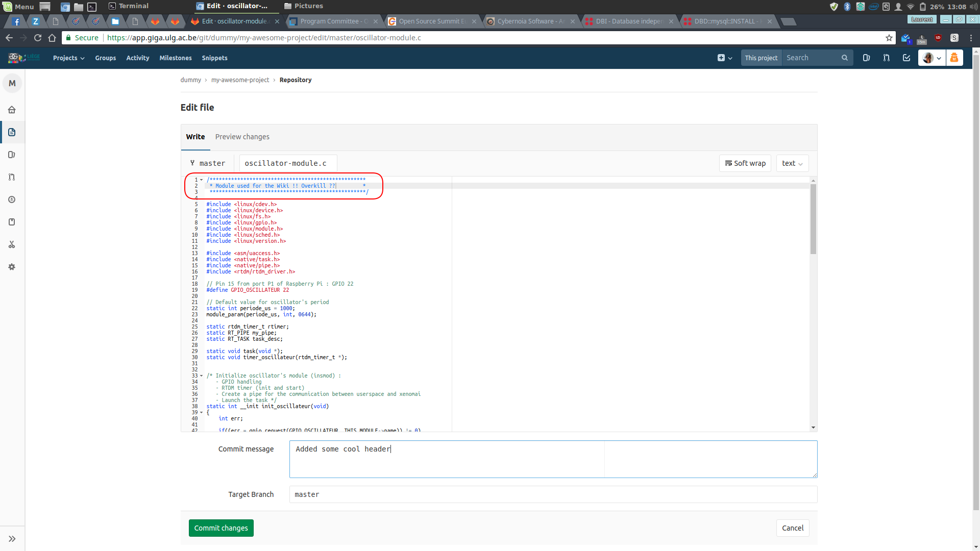Image resolution: width=980 pixels, height=551 pixels.
Task: Click into the Commit message textarea
Action: coord(553,459)
